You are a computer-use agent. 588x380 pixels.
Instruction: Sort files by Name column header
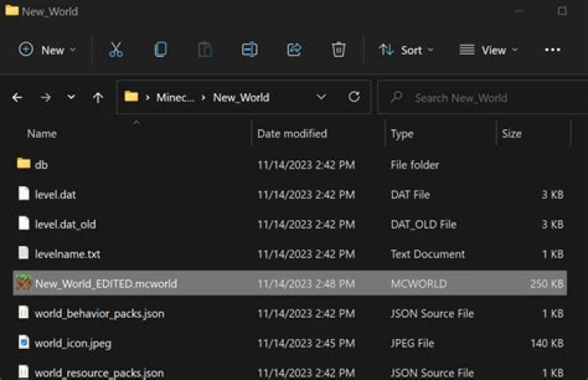42,133
